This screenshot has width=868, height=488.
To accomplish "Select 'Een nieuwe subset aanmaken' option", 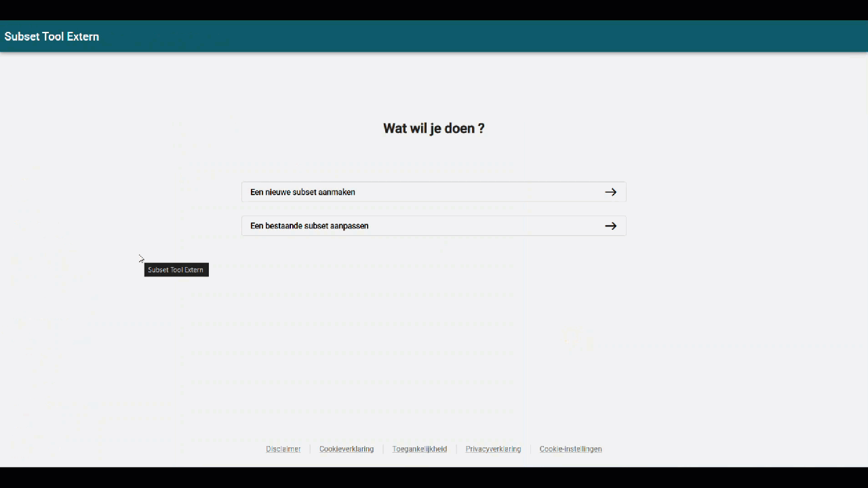I will 433,192.
